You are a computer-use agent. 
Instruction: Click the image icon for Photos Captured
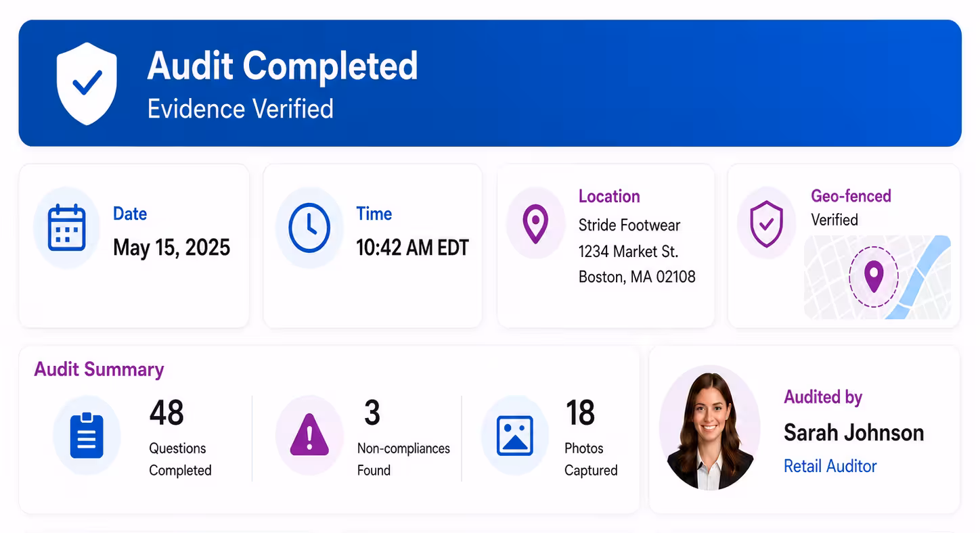pyautogui.click(x=515, y=435)
